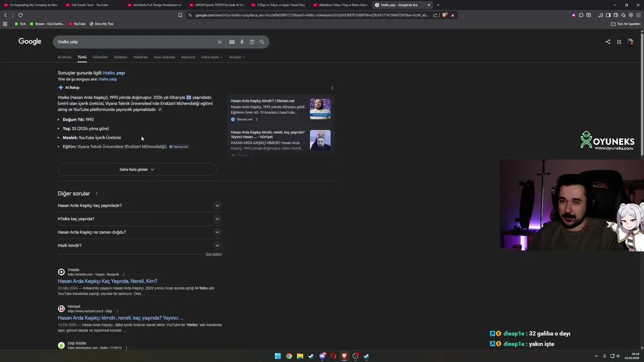The width and height of the screenshot is (644, 362).
Task: Select the 'Kısa videolar' results tab
Action: click(x=165, y=57)
